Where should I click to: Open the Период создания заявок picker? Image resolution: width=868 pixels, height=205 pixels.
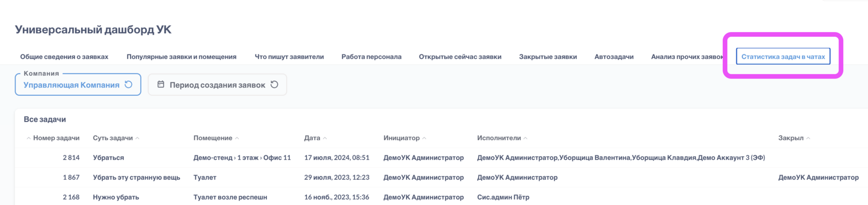[x=218, y=84]
